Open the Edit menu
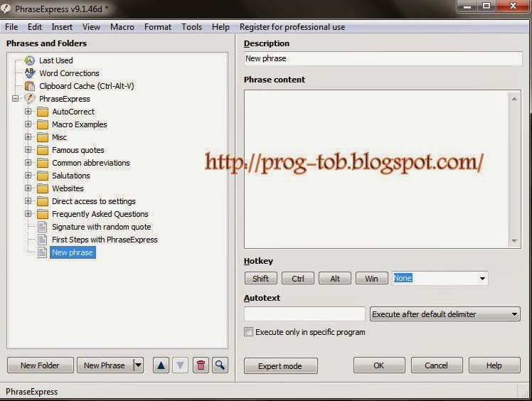Viewport: 532px width, 401px height. [35, 27]
